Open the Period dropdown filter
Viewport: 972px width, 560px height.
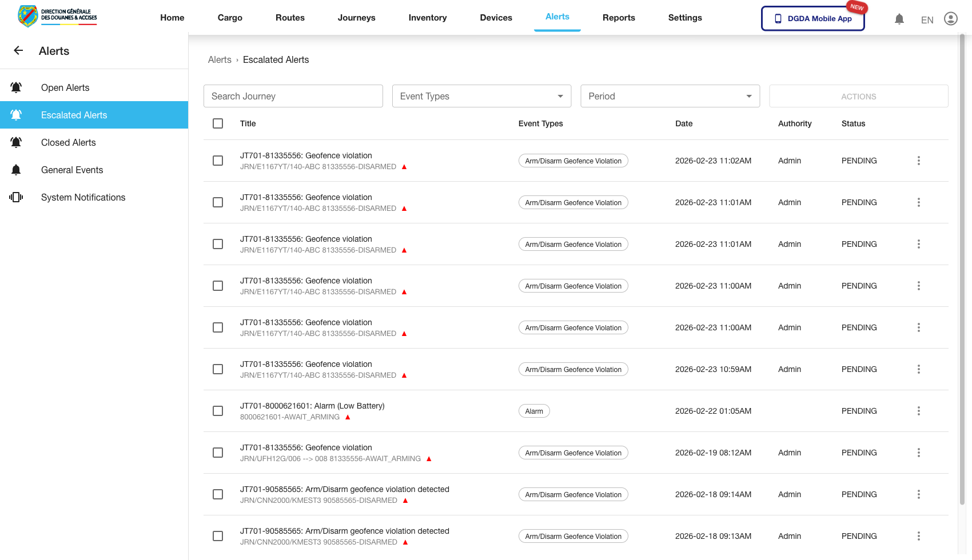670,96
